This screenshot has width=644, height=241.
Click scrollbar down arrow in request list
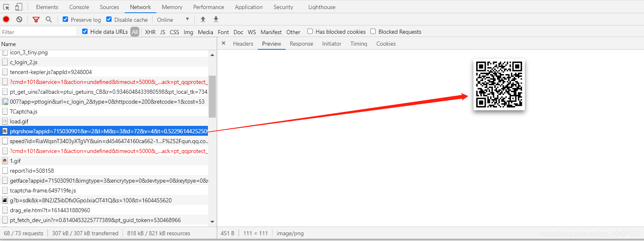(x=212, y=222)
